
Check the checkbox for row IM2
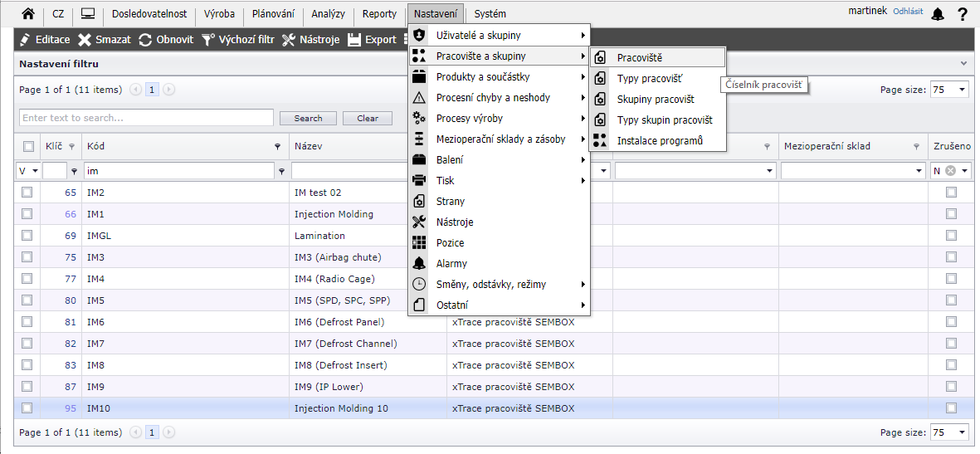[27, 192]
